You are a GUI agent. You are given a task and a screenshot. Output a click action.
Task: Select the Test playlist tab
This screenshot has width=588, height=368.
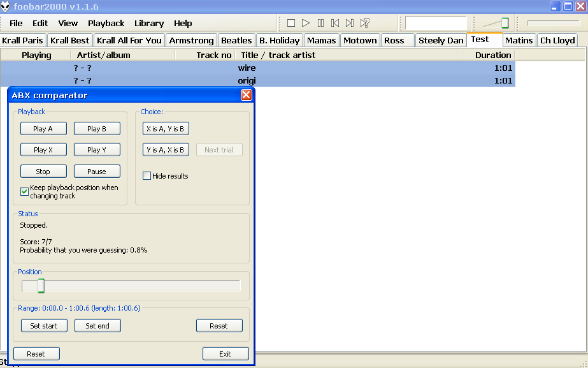(484, 40)
